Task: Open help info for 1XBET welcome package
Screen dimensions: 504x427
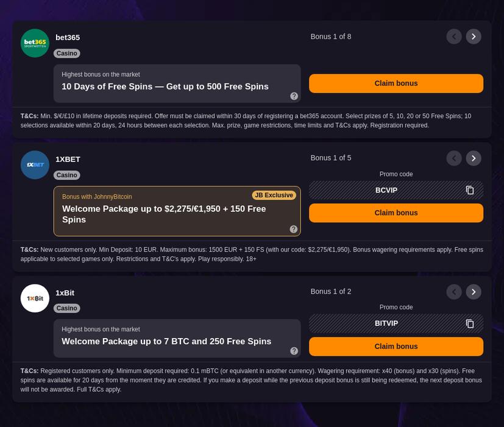Action: (x=293, y=229)
